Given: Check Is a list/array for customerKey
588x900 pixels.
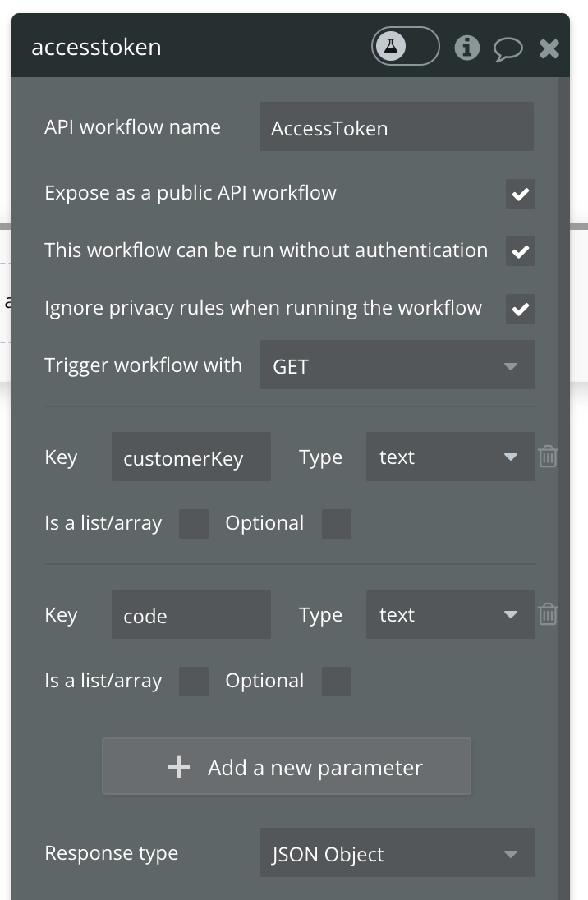Looking at the screenshot, I should coord(194,524).
